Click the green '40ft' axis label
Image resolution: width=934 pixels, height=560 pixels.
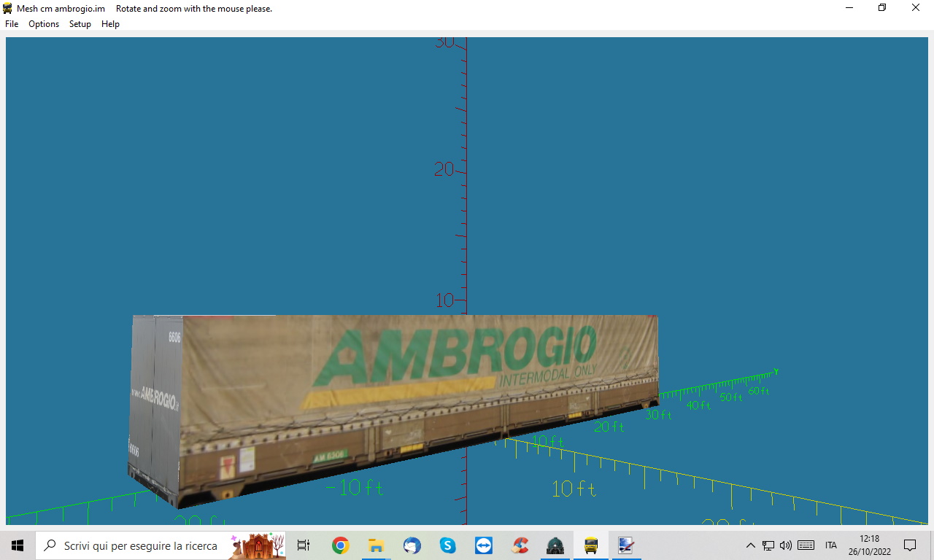698,405
